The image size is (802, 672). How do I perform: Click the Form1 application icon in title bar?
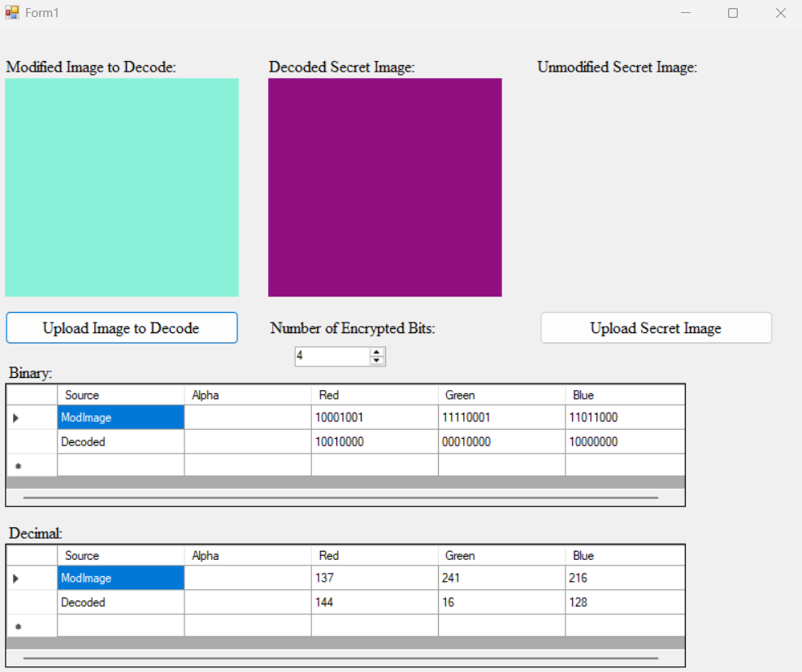tap(12, 13)
